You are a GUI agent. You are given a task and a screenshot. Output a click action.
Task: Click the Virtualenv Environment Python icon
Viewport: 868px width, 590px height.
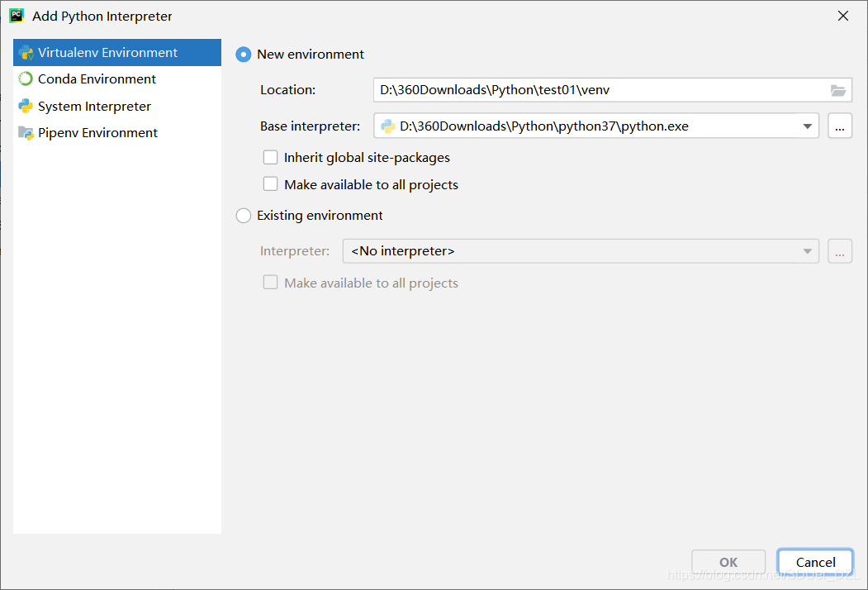[x=26, y=53]
